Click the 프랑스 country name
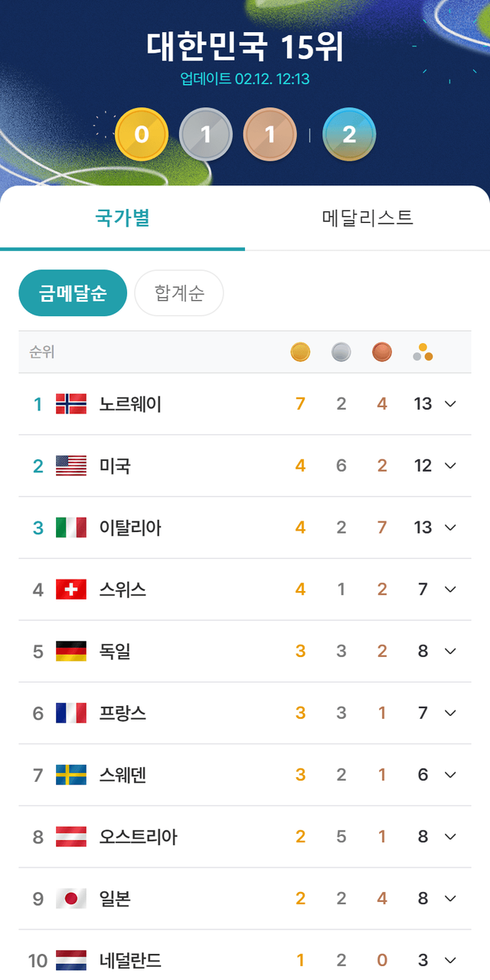Screen dimensions: 490x980 coord(122,713)
